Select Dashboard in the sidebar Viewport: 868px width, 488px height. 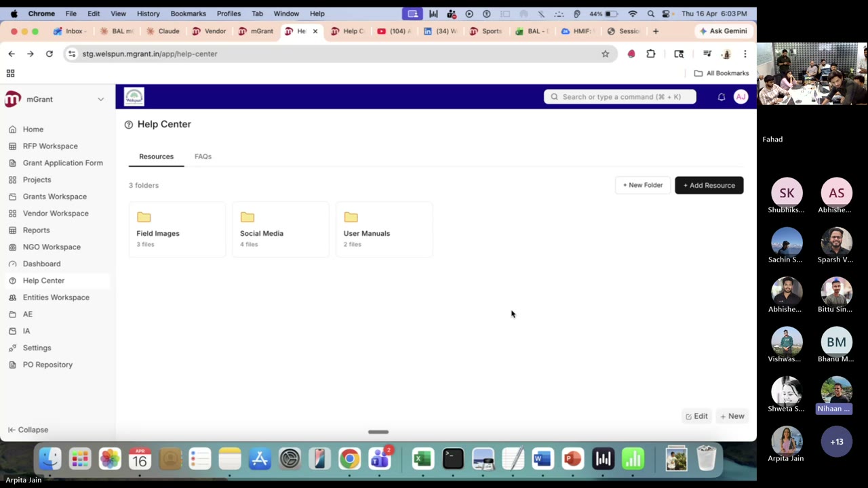41,264
